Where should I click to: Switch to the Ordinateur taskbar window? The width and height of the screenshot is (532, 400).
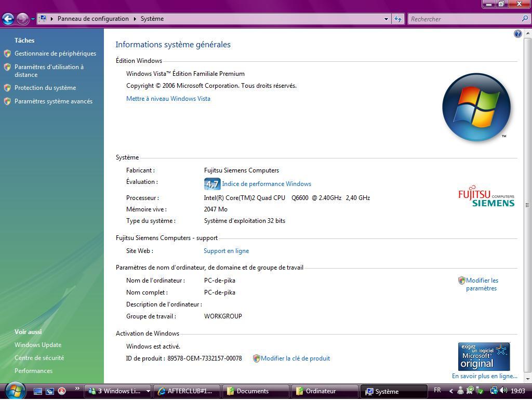(x=325, y=392)
